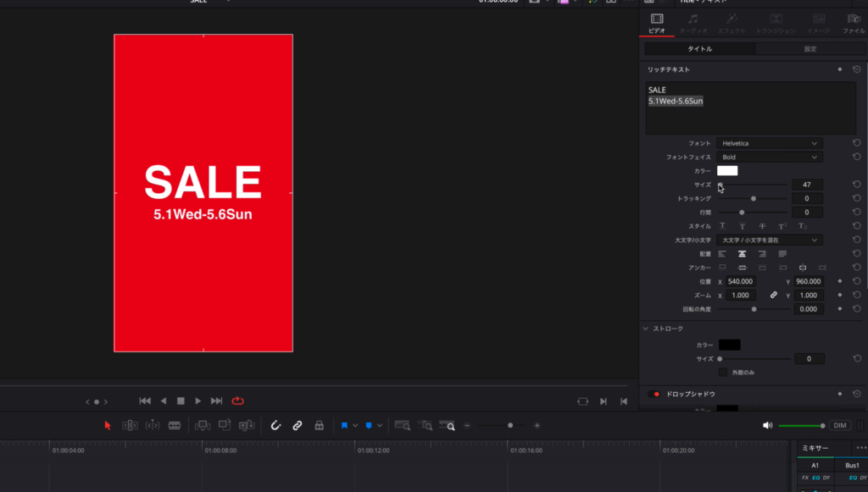Image resolution: width=868 pixels, height=492 pixels.
Task: Select the red arrow Selection tool
Action: 108,425
